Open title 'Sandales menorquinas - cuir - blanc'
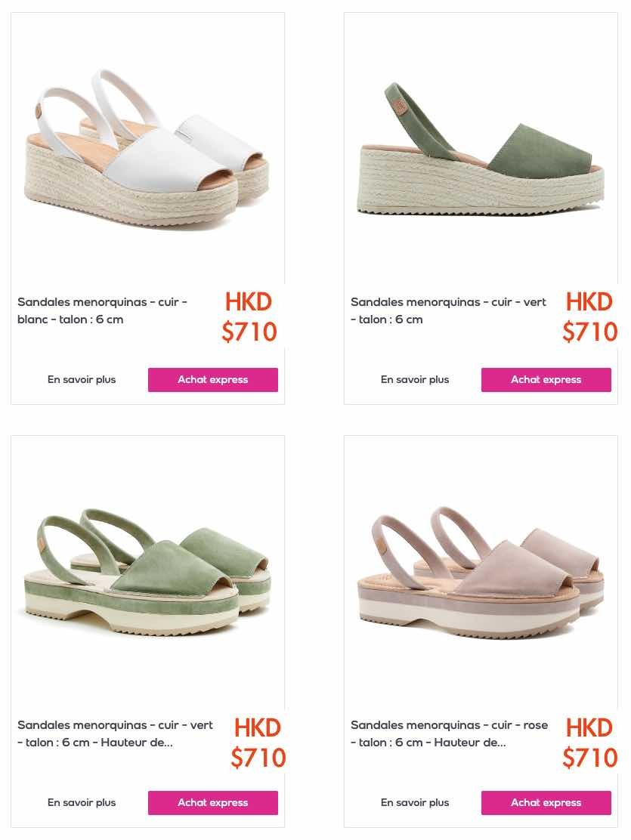This screenshot has width=631, height=840. (x=103, y=310)
